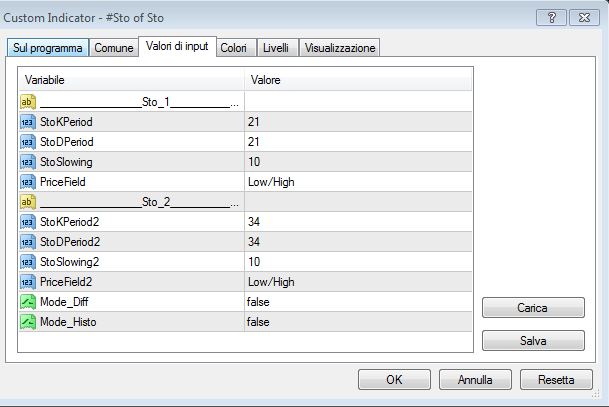Click the string icon of Sto_1 separator

[28, 102]
